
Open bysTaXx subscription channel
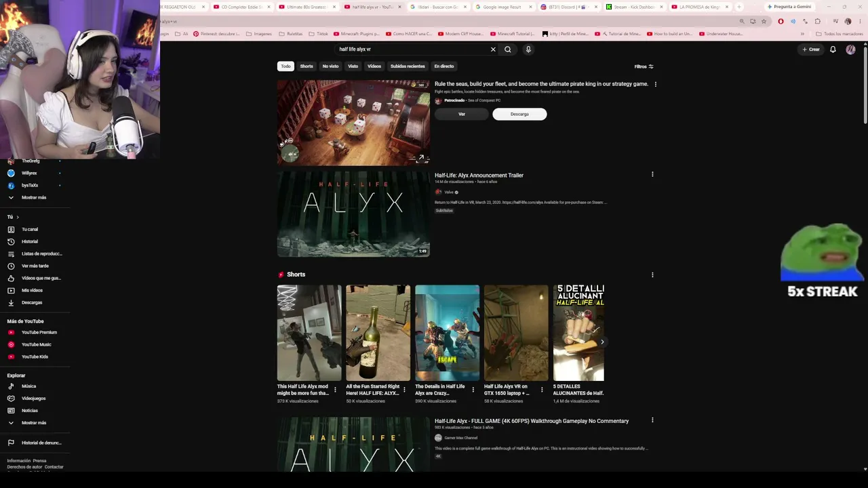30,185
